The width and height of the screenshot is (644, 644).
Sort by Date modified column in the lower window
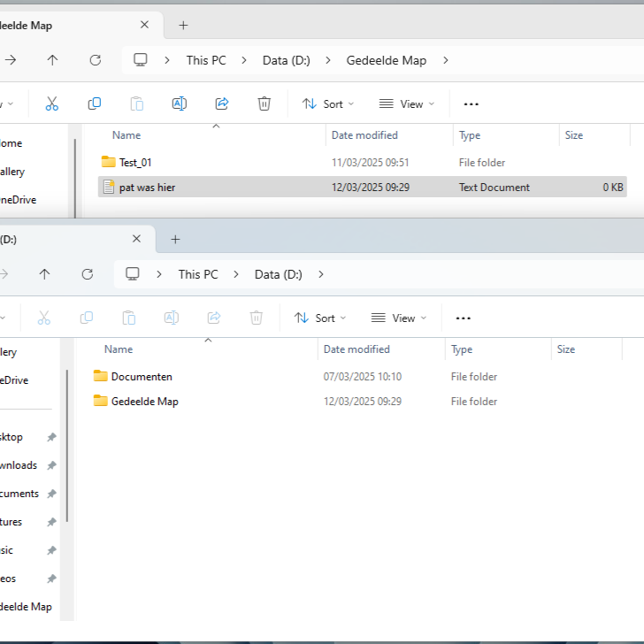click(x=356, y=349)
